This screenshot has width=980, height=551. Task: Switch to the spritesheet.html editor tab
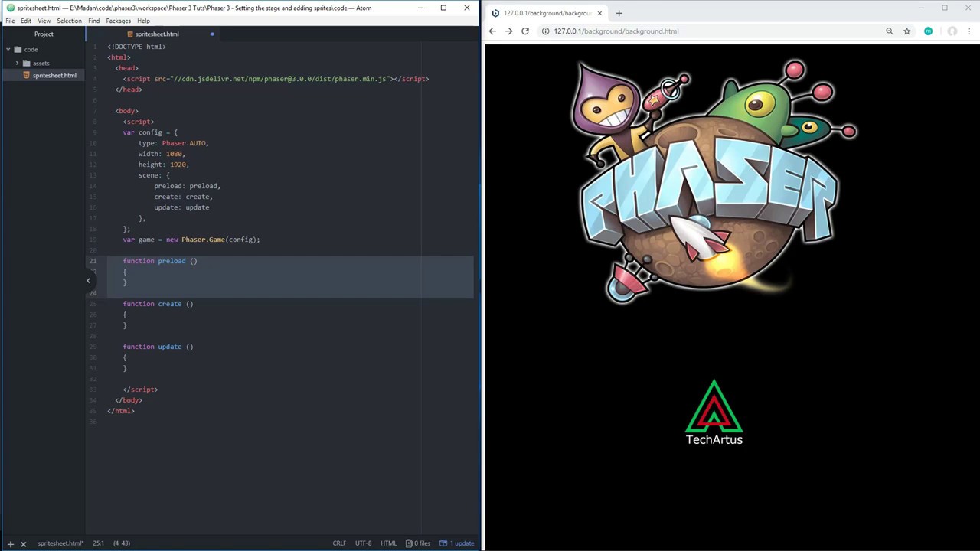pyautogui.click(x=153, y=34)
